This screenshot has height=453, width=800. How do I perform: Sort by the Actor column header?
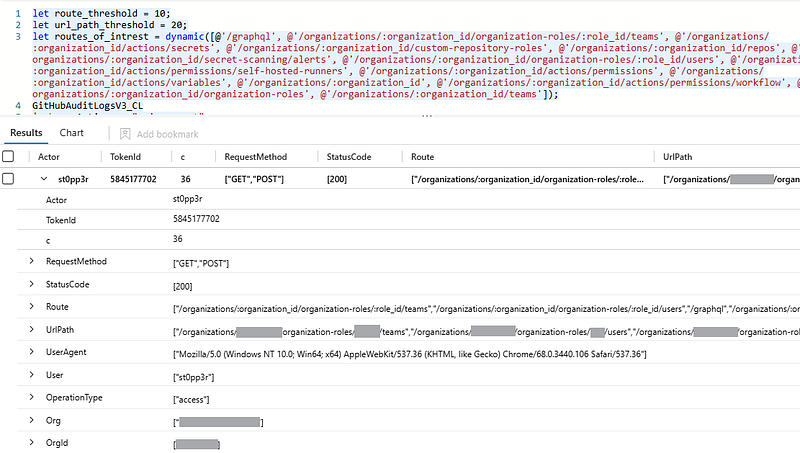(x=48, y=157)
